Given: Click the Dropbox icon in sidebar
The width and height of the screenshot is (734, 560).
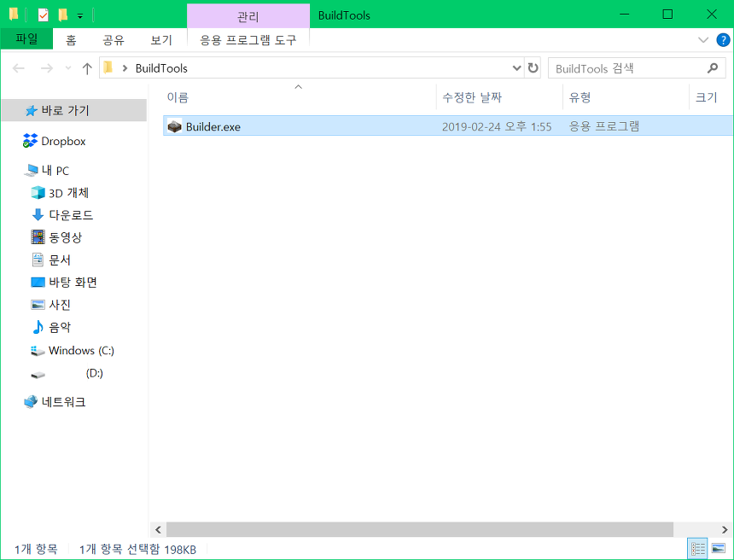Looking at the screenshot, I should (31, 141).
